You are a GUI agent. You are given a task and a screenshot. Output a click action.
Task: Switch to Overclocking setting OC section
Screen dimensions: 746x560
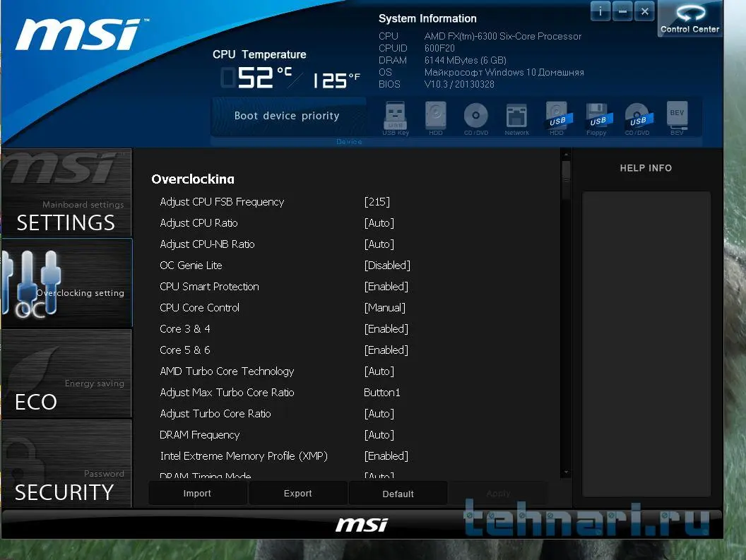tap(66, 282)
